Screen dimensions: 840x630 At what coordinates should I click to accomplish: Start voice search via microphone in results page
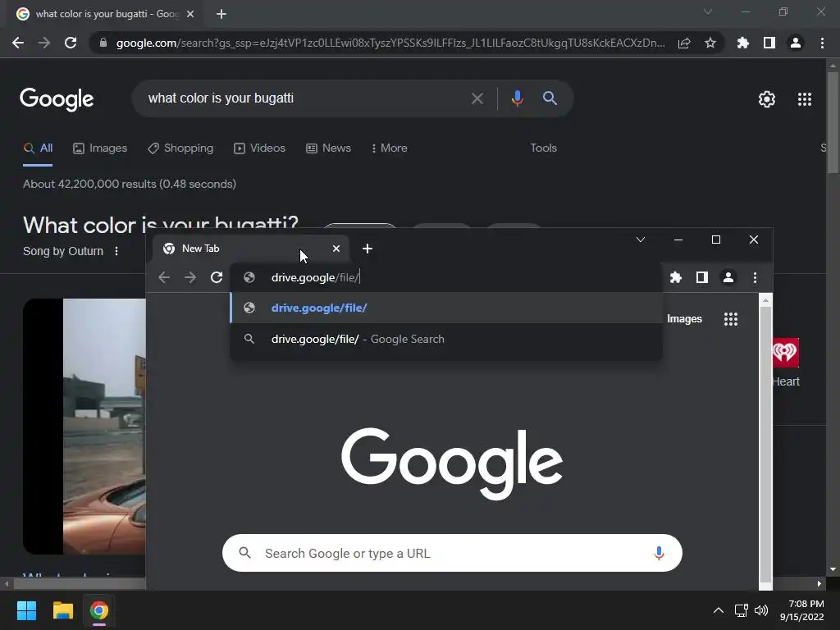[517, 98]
